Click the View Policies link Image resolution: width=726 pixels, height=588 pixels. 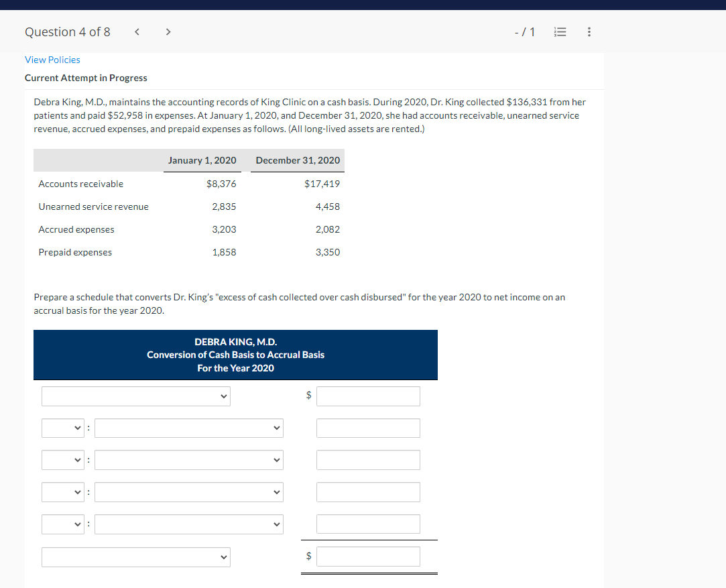pos(52,60)
